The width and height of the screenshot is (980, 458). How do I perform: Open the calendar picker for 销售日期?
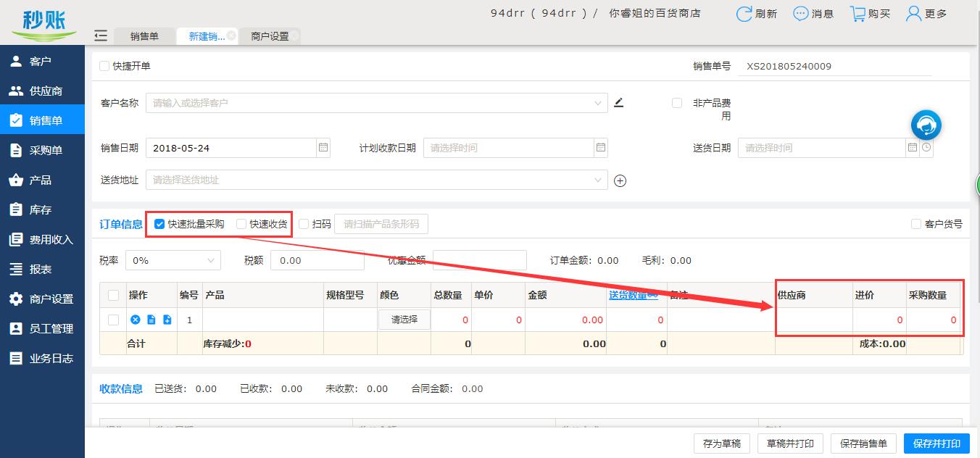(x=323, y=147)
